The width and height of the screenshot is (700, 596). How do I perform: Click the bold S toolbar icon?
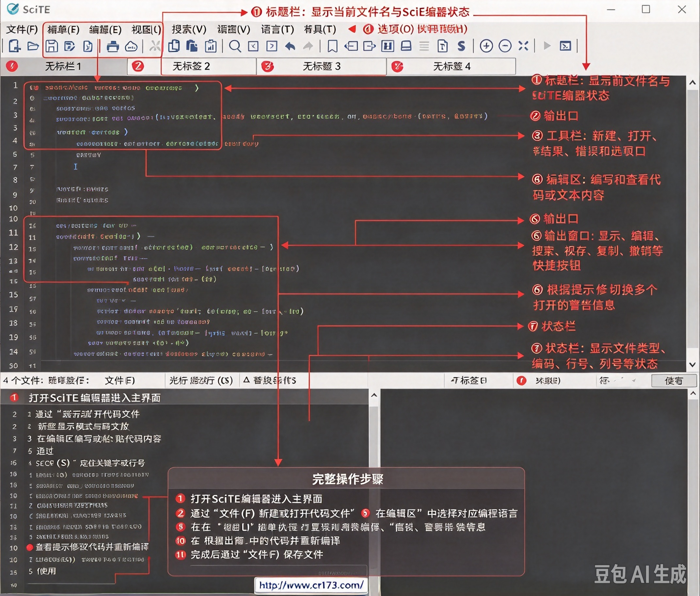pos(461,46)
